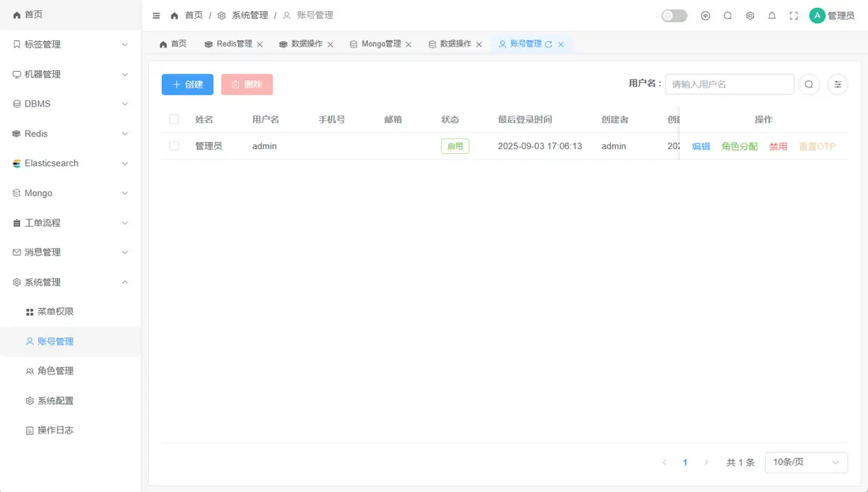This screenshot has width=868, height=492.
Task: Open 系统配置 in the sidebar
Action: (70, 401)
